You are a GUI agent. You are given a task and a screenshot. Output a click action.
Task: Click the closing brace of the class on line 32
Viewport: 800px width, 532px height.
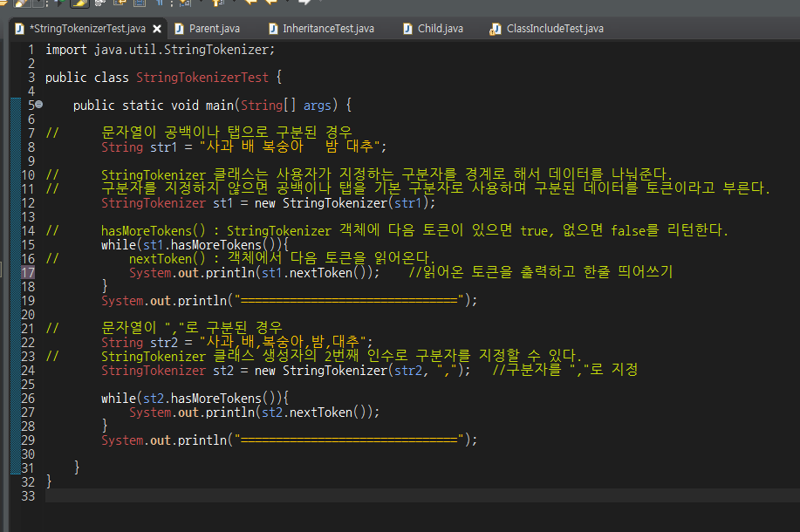[x=49, y=481]
